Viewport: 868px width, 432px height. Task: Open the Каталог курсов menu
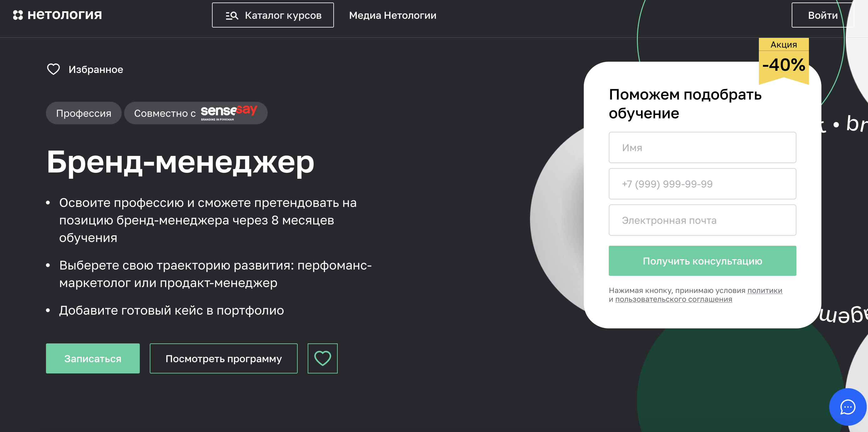point(273,15)
